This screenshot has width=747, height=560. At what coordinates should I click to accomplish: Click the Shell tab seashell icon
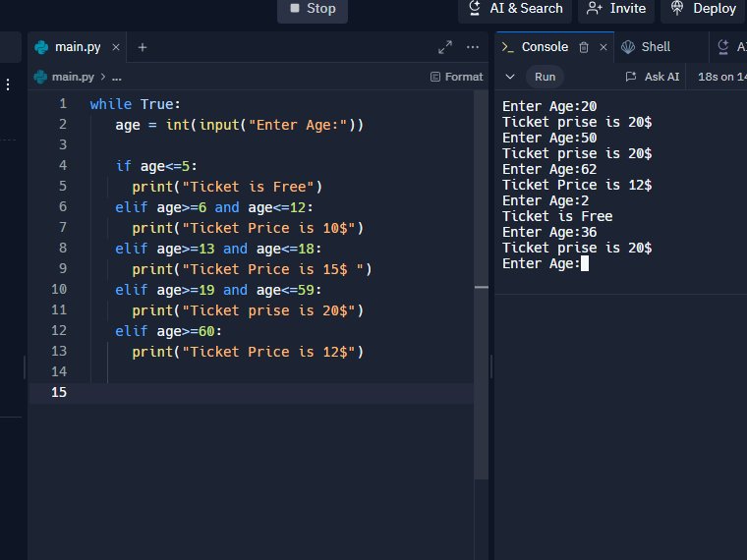click(628, 47)
